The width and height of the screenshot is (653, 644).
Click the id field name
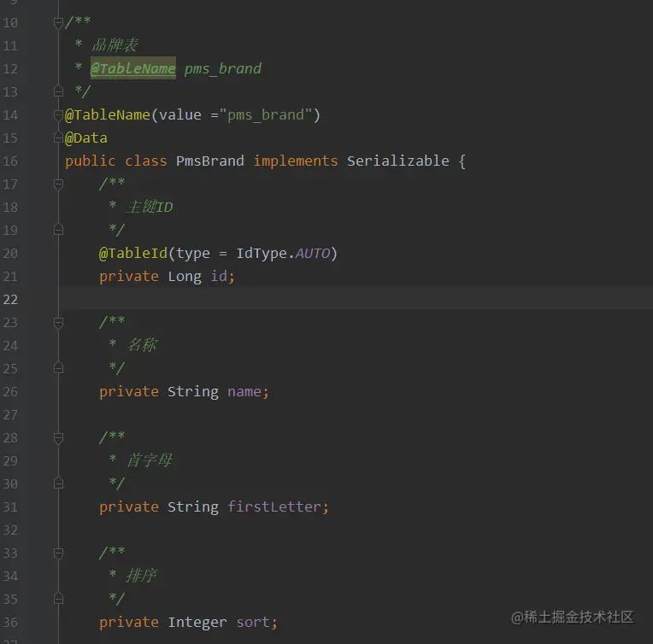219,276
